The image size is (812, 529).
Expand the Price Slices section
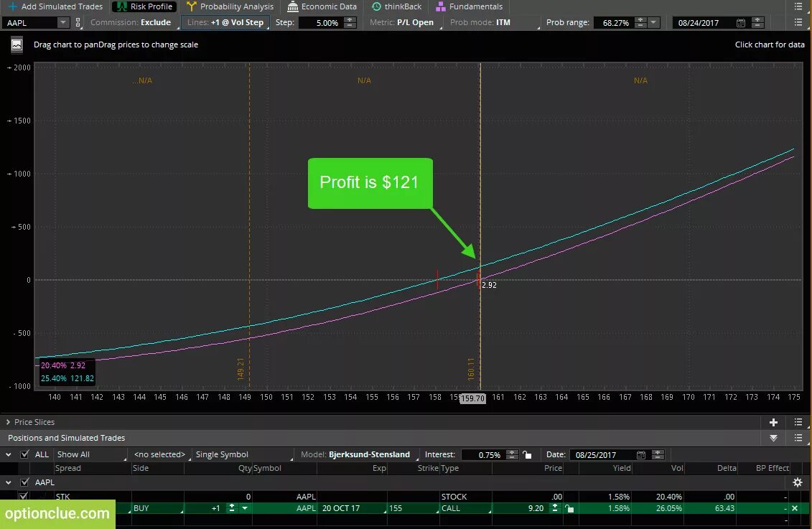tap(8, 422)
